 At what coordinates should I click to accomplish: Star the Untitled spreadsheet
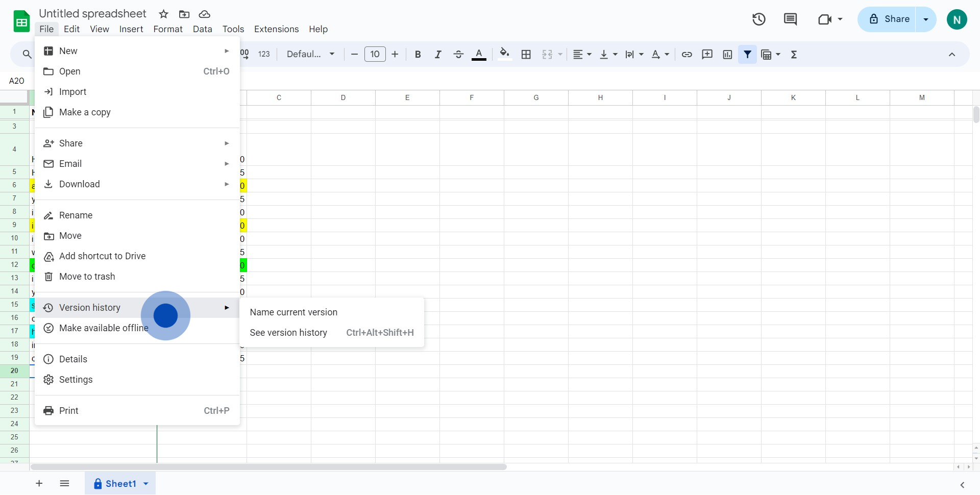163,14
